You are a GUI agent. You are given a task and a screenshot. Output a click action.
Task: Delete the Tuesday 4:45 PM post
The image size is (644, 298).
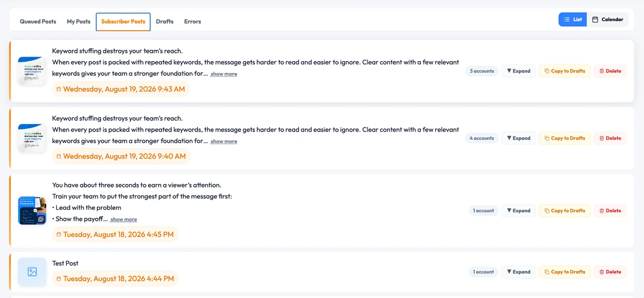610,211
